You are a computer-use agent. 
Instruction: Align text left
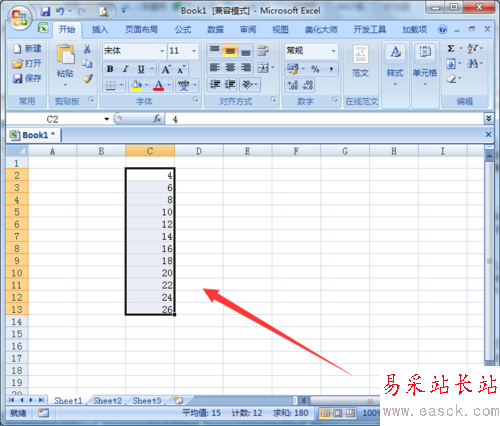214,68
